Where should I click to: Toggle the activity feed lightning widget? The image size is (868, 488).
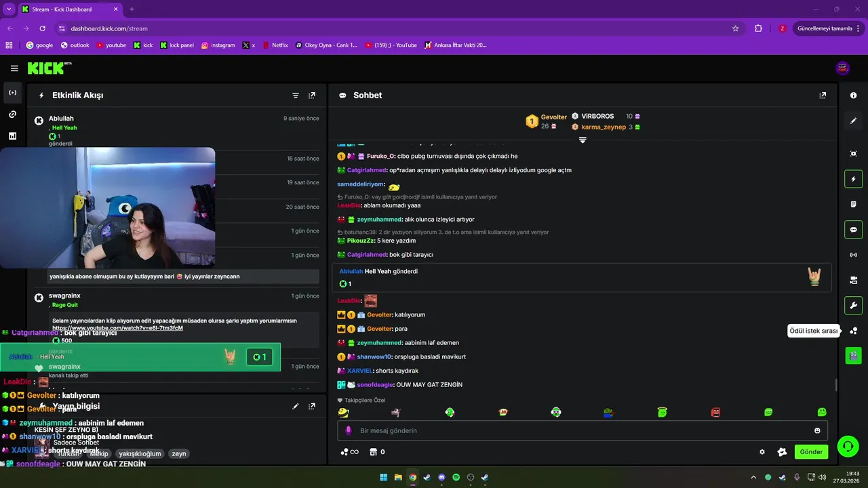[853, 179]
